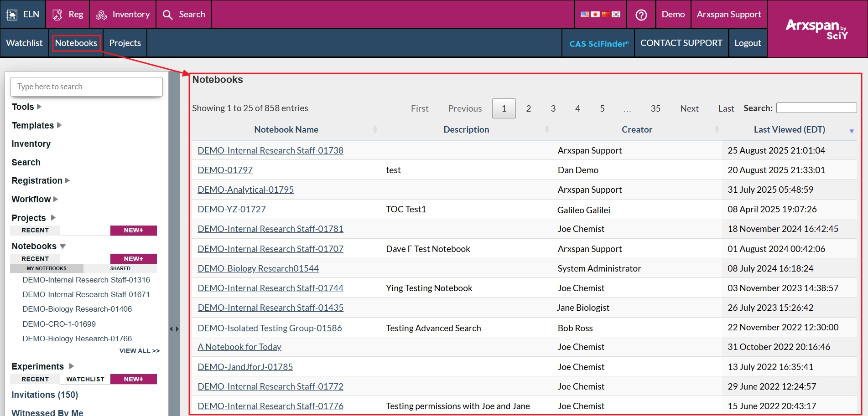Click the Arxspan by SciY logo
868x416 pixels.
click(816, 29)
